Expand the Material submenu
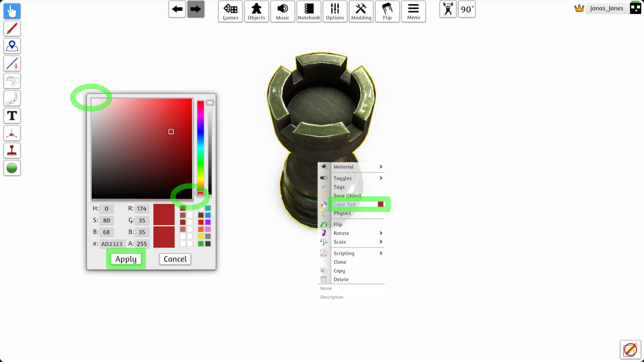 click(355, 167)
